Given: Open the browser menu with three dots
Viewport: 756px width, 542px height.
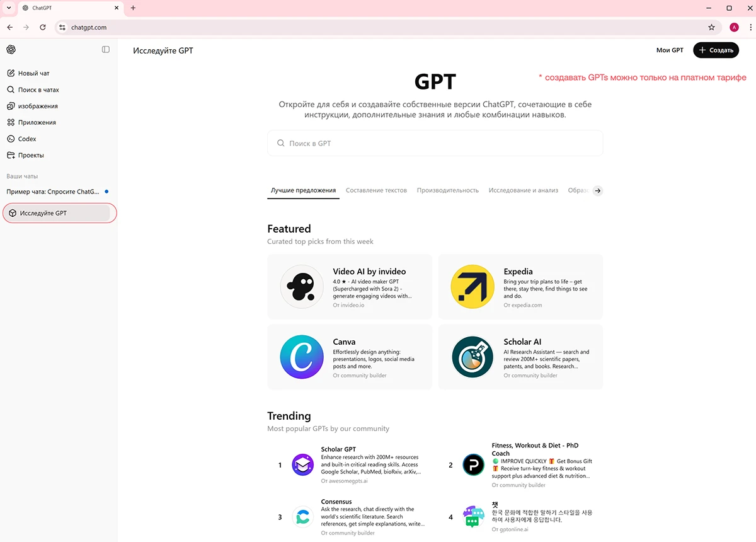Looking at the screenshot, I should click(750, 27).
